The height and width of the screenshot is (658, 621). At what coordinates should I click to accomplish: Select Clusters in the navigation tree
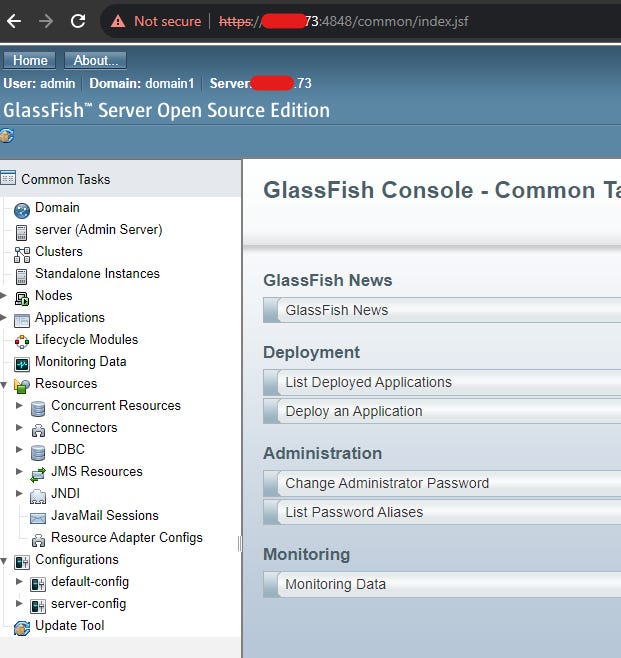[x=59, y=251]
